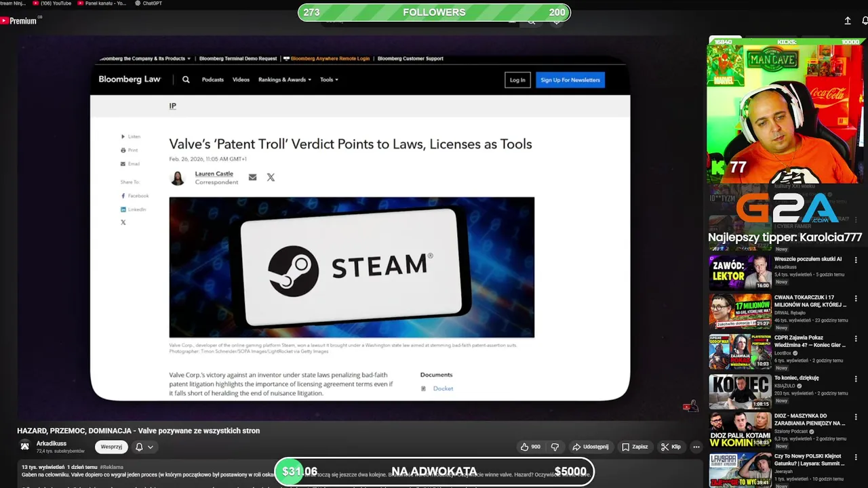Click the X share icon under LinkedIn
The image size is (868, 488).
(123, 222)
